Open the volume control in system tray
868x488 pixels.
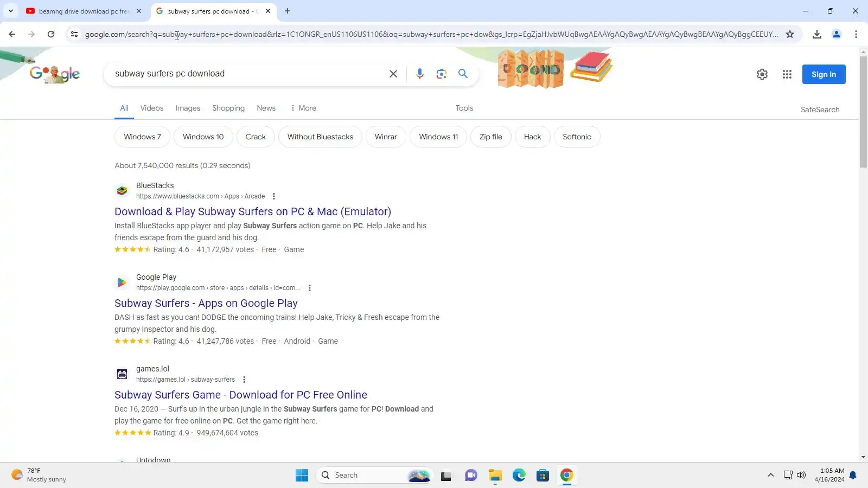click(801, 476)
